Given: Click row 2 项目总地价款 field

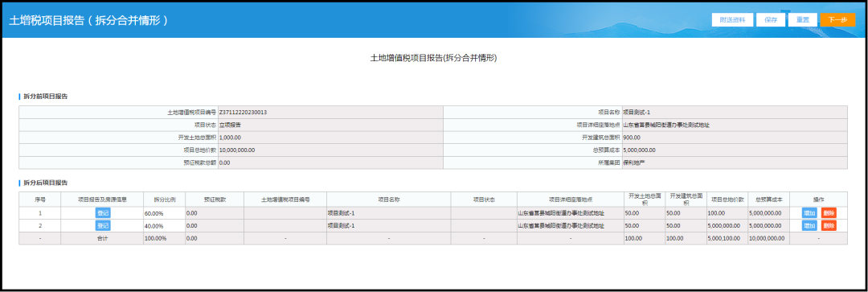Looking at the screenshot, I should click(727, 225).
